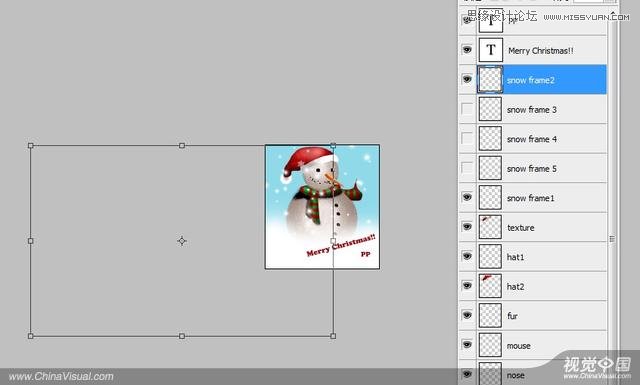Select the "snow frame1" layer name
The height and width of the screenshot is (385, 640).
[x=531, y=198]
